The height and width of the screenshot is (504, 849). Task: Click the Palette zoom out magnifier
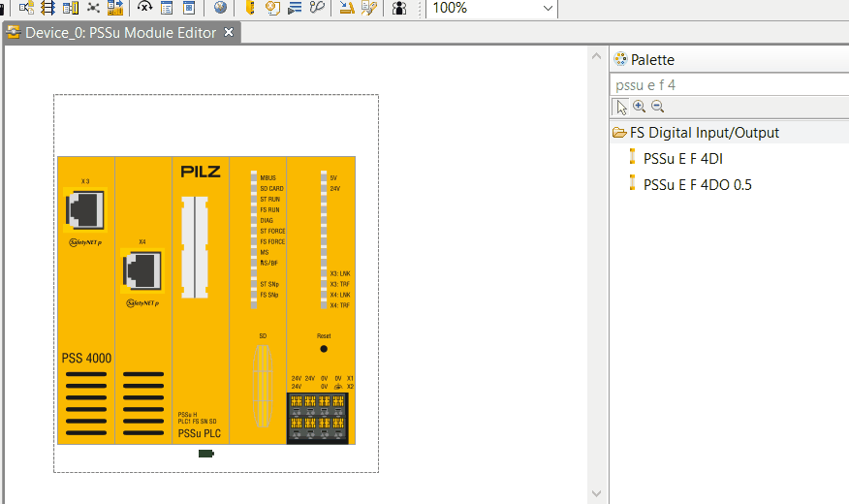point(658,106)
